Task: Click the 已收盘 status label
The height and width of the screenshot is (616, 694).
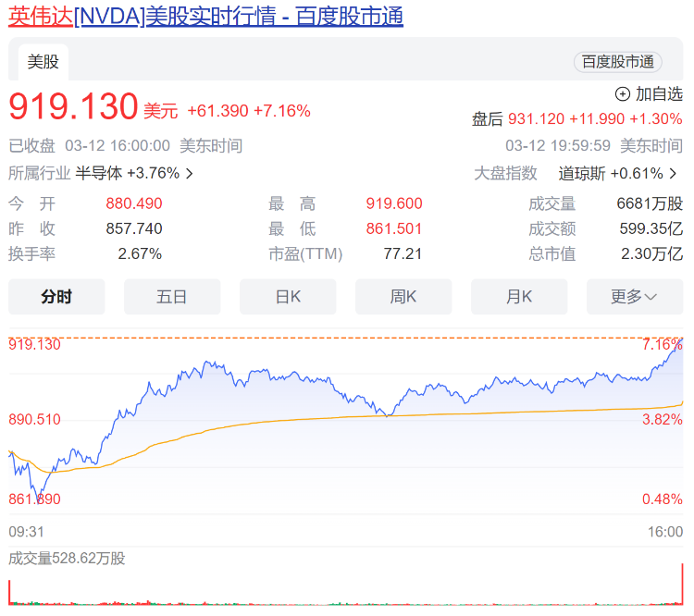Action: (31, 145)
